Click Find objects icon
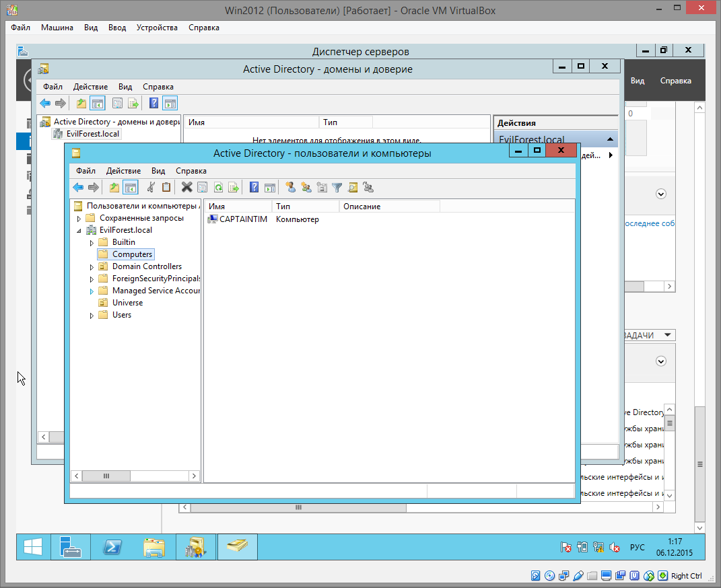 (x=353, y=188)
